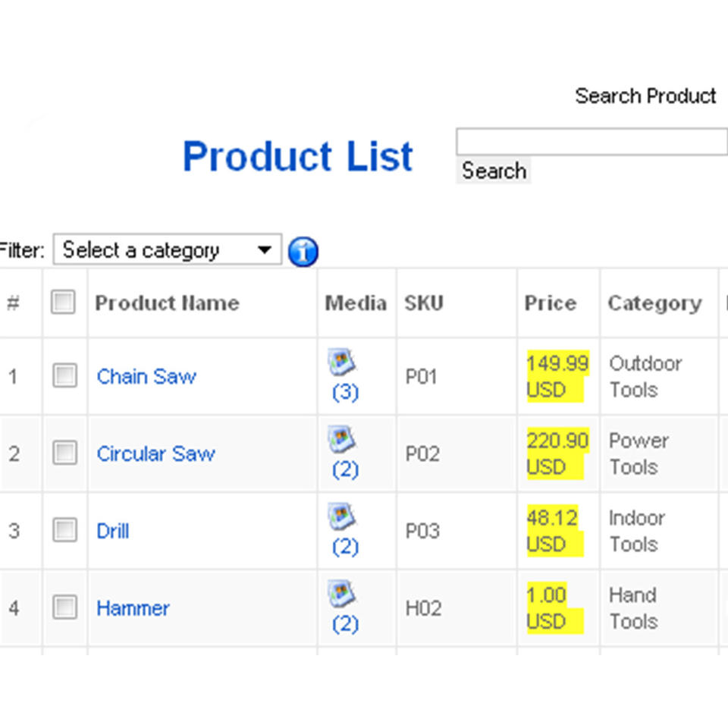Click the Search button
This screenshot has height=728, width=728.
494,171
